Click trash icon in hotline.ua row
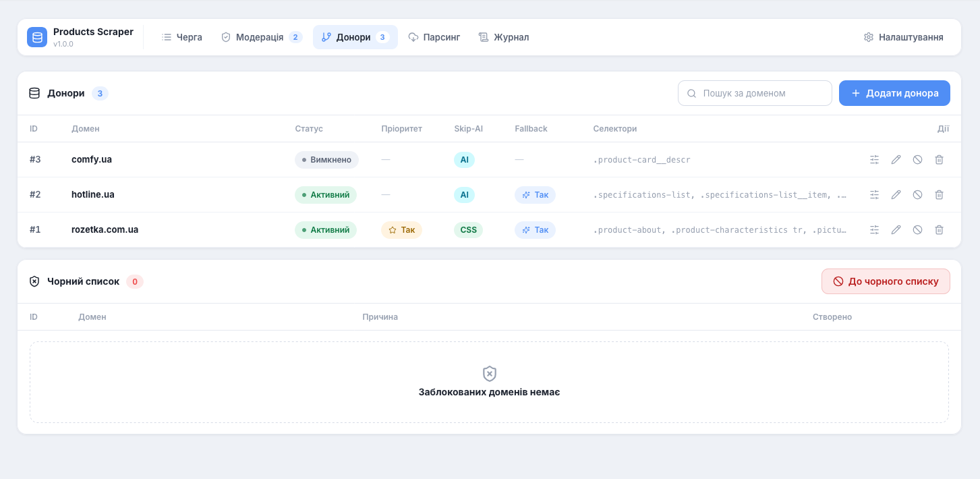Viewport: 980px width, 479px height. coord(939,195)
